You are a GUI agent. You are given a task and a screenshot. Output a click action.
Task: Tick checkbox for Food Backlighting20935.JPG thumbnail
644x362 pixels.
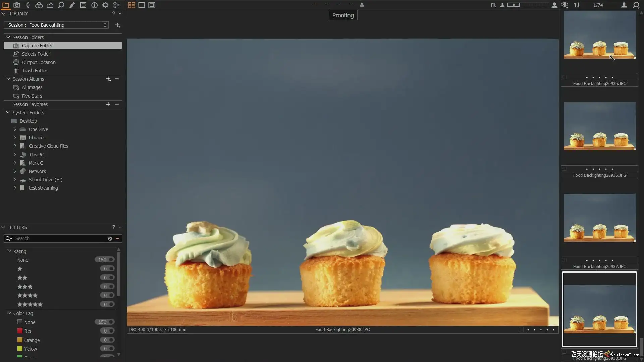point(564,77)
